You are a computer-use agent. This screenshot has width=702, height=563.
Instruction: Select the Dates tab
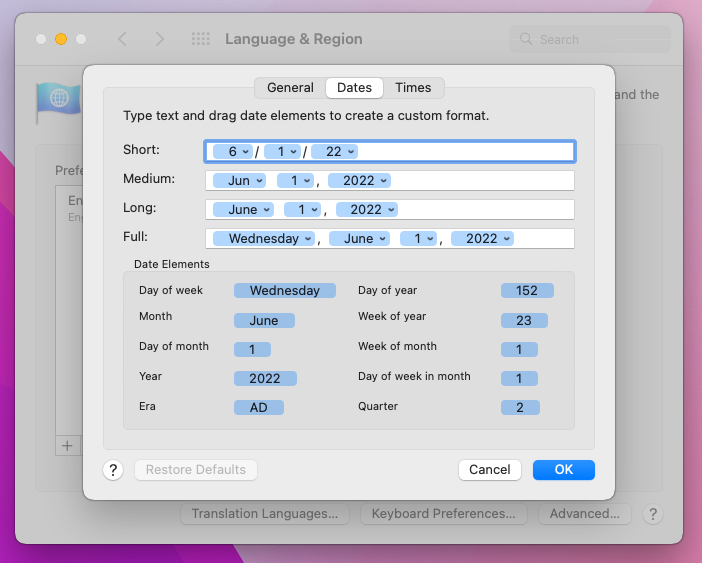[354, 88]
